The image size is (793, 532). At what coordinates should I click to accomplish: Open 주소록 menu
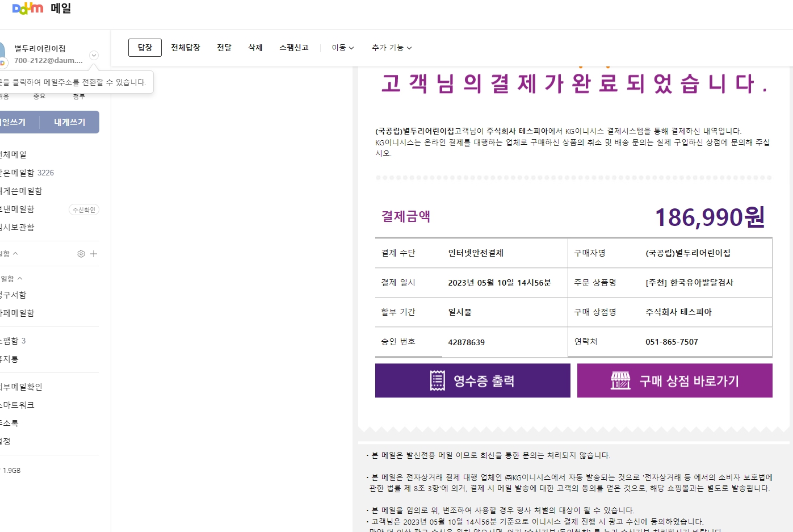pyautogui.click(x=9, y=423)
